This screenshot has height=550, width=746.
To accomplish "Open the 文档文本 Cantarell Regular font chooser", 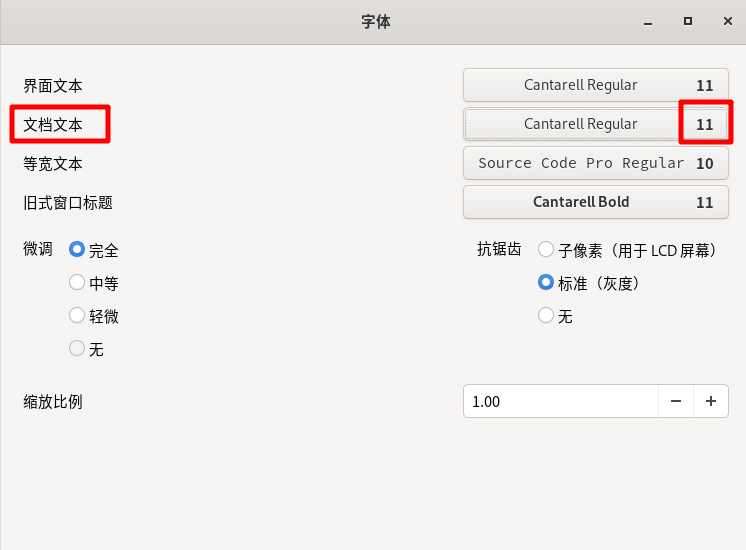I will coord(595,124).
